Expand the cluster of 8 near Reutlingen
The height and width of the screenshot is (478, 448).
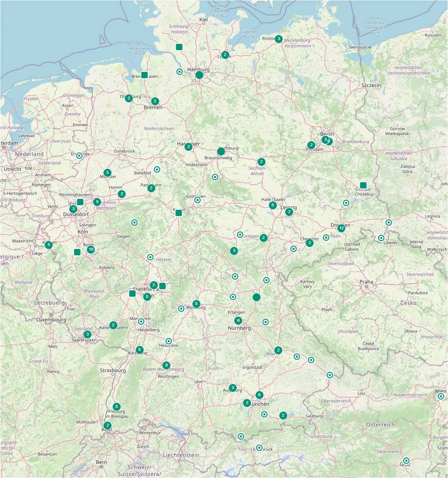(x=166, y=365)
